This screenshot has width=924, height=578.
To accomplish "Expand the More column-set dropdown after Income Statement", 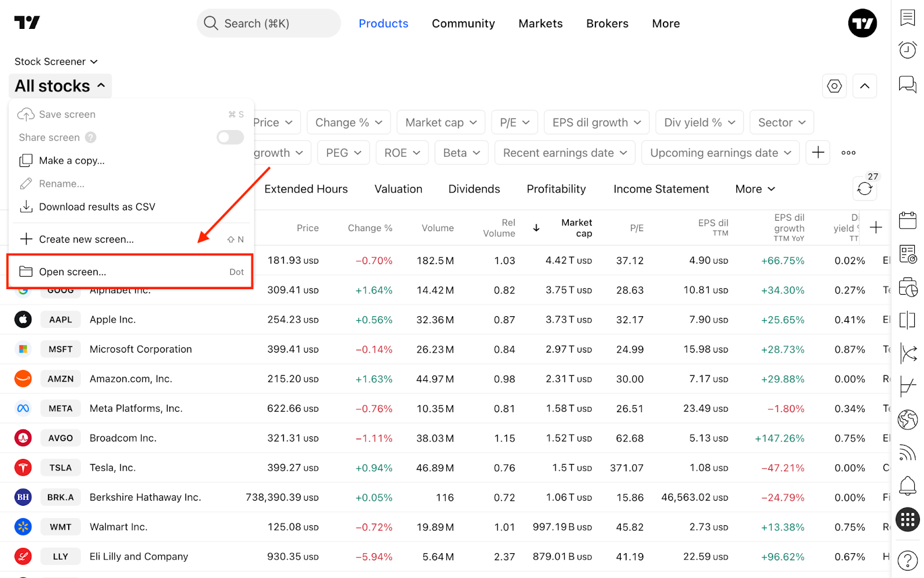I will click(755, 189).
